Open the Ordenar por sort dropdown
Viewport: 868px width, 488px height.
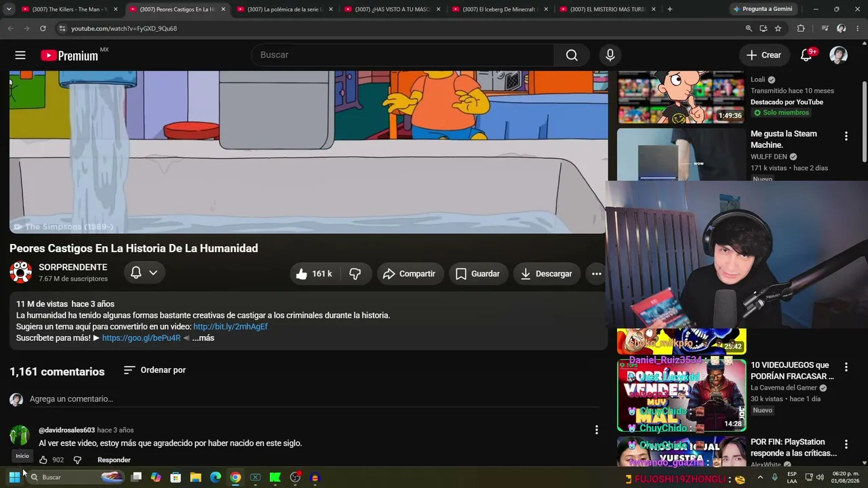[155, 370]
